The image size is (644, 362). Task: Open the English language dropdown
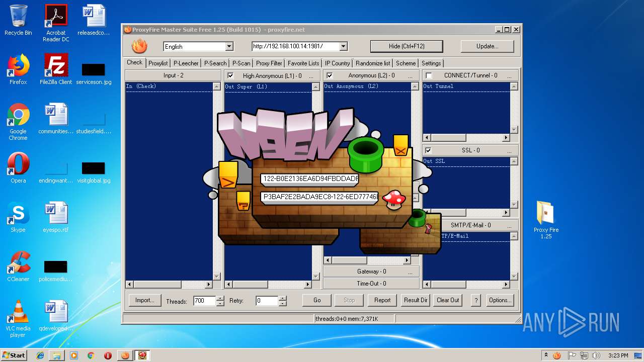pyautogui.click(x=229, y=46)
